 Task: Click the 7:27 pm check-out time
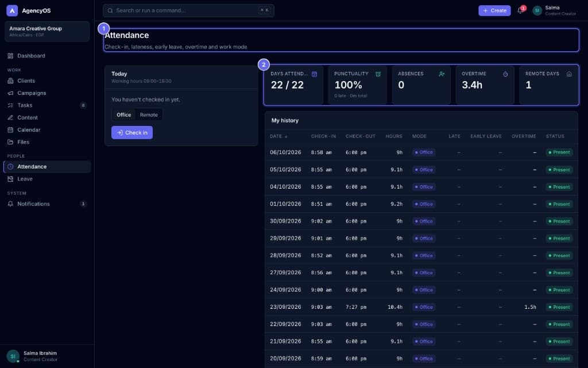pyautogui.click(x=356, y=307)
